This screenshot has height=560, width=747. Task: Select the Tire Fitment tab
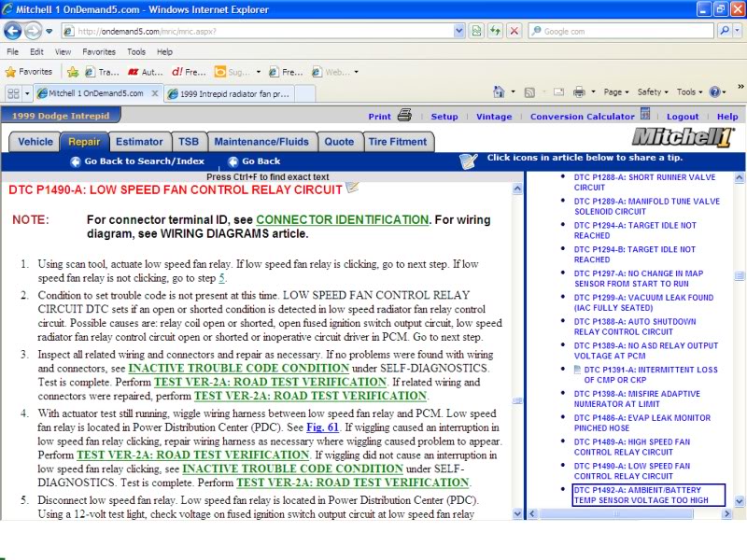[x=398, y=142]
